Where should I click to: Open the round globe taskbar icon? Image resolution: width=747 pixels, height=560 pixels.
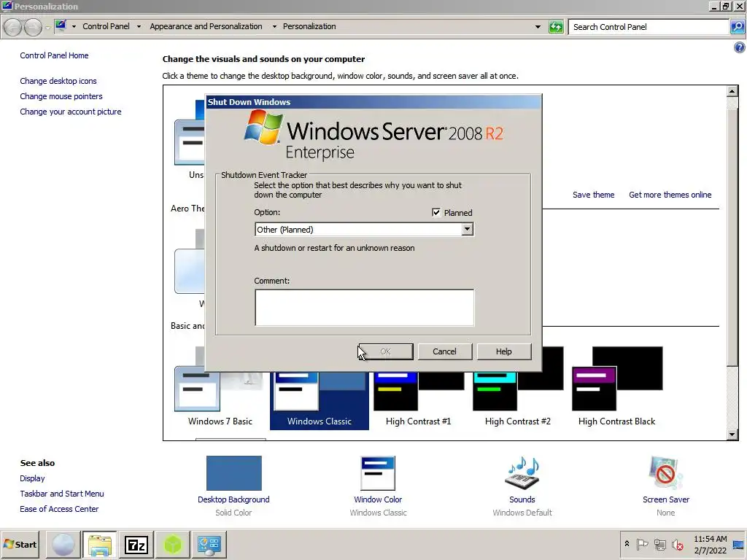point(63,545)
